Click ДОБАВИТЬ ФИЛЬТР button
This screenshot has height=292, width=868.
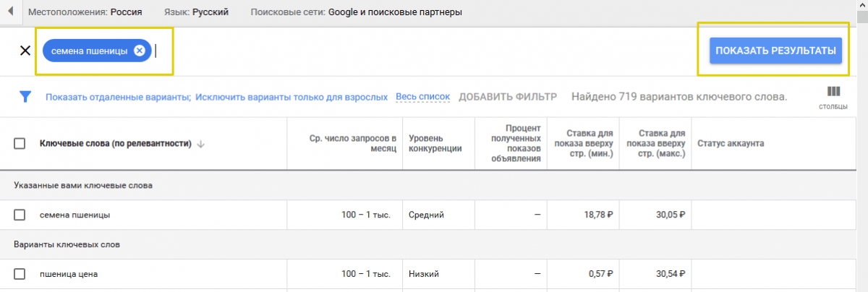508,97
